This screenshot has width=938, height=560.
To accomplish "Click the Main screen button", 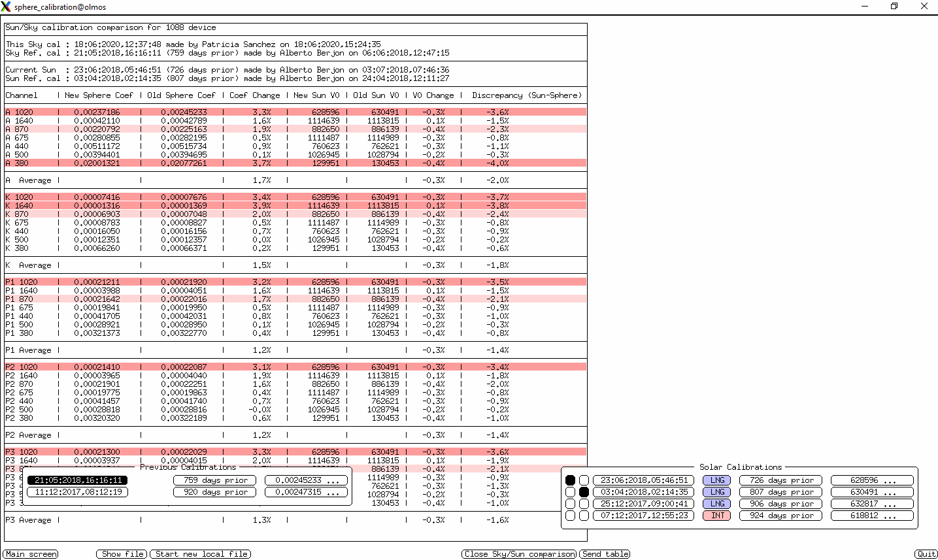I will click(x=31, y=554).
